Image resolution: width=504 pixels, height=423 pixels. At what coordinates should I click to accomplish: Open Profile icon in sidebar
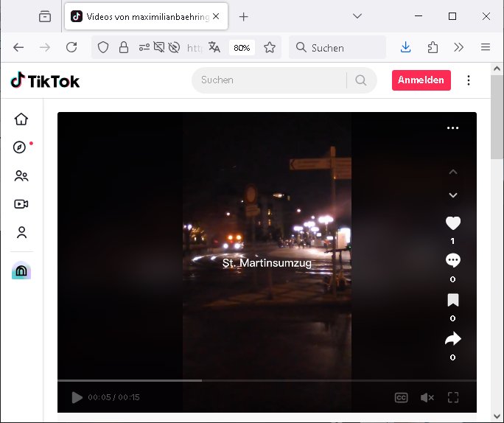click(x=21, y=233)
